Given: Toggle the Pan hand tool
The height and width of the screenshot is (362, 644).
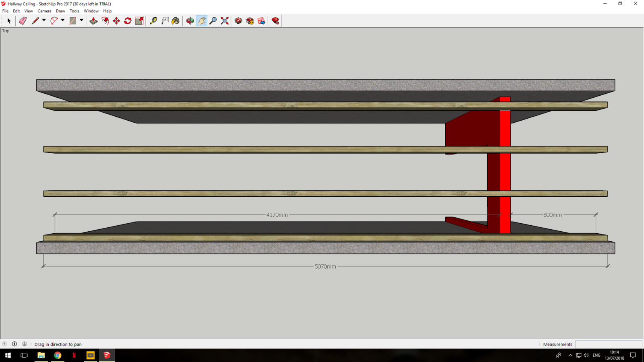Looking at the screenshot, I should click(202, 21).
